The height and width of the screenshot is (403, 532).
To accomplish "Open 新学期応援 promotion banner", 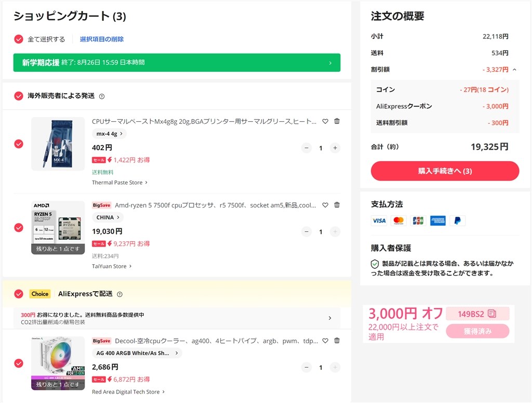I will pos(177,62).
